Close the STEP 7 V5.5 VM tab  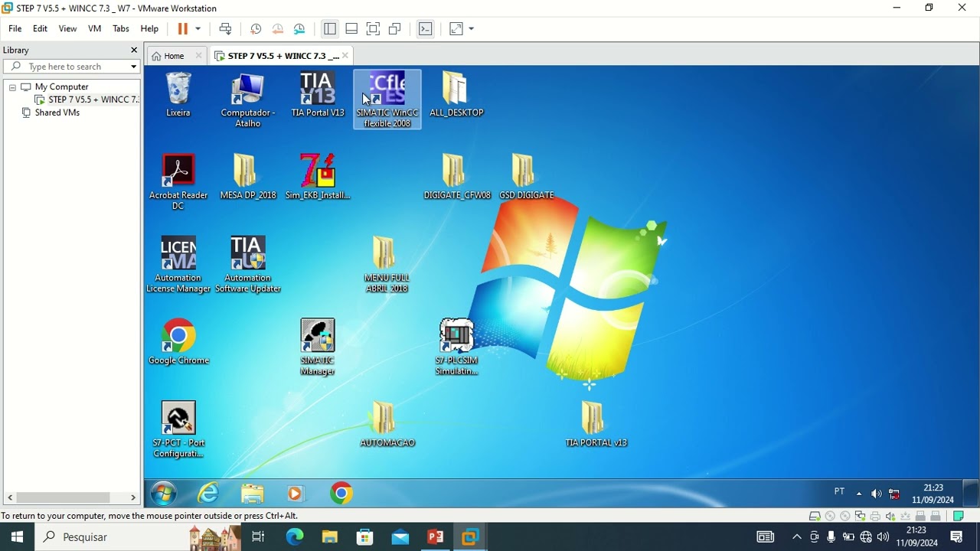pyautogui.click(x=345, y=56)
